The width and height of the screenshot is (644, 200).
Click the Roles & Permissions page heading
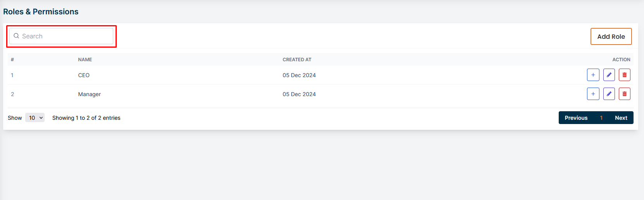(41, 12)
